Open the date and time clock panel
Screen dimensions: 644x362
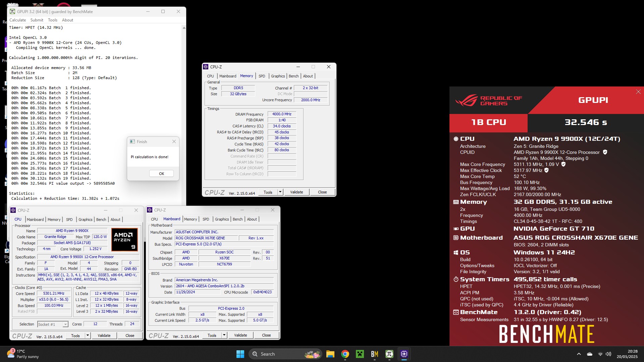click(627, 354)
